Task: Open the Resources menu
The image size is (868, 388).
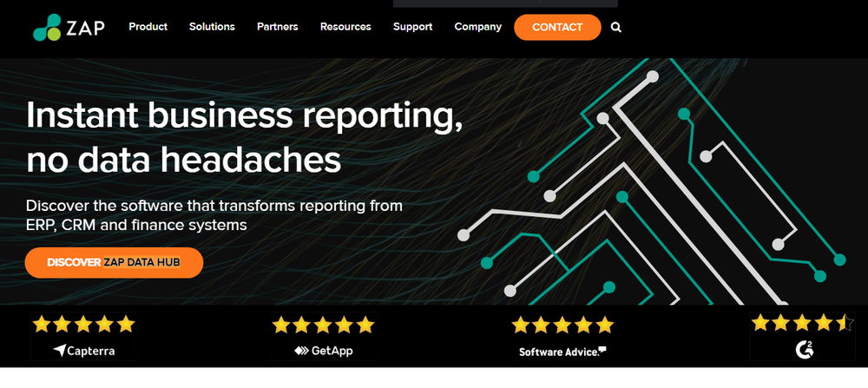Action: (x=345, y=27)
